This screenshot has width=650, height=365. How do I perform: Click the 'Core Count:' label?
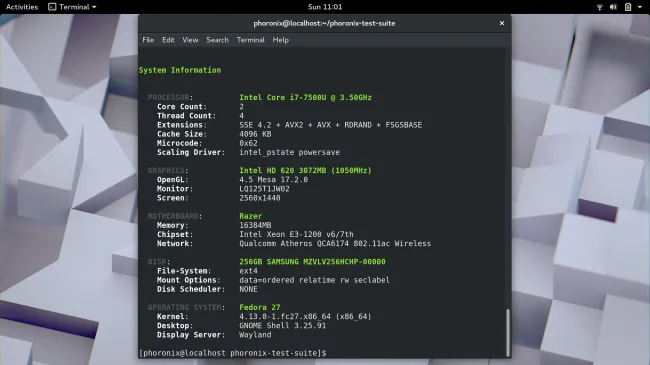[x=182, y=107]
